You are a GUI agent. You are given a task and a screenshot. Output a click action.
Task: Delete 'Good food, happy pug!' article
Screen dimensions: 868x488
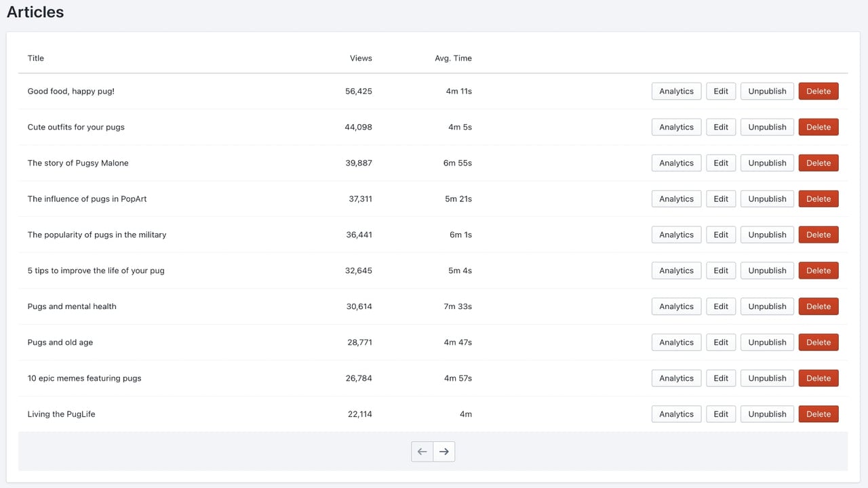[x=818, y=91]
